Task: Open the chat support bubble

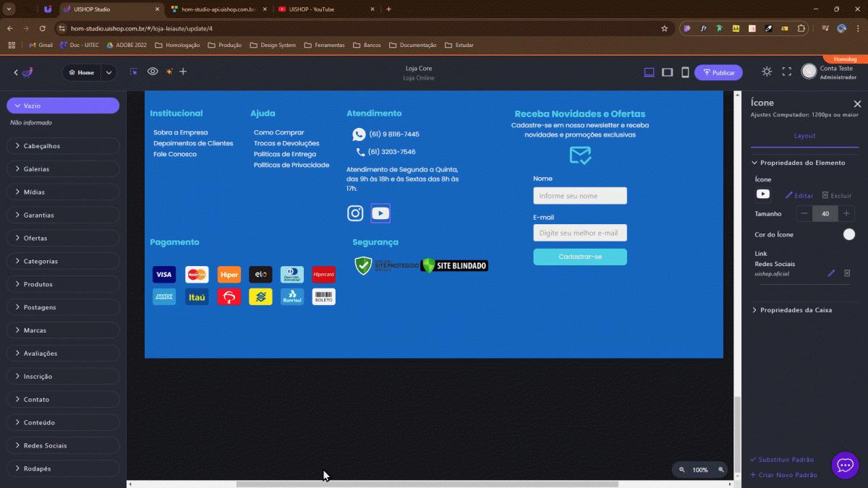Action: [x=845, y=466]
